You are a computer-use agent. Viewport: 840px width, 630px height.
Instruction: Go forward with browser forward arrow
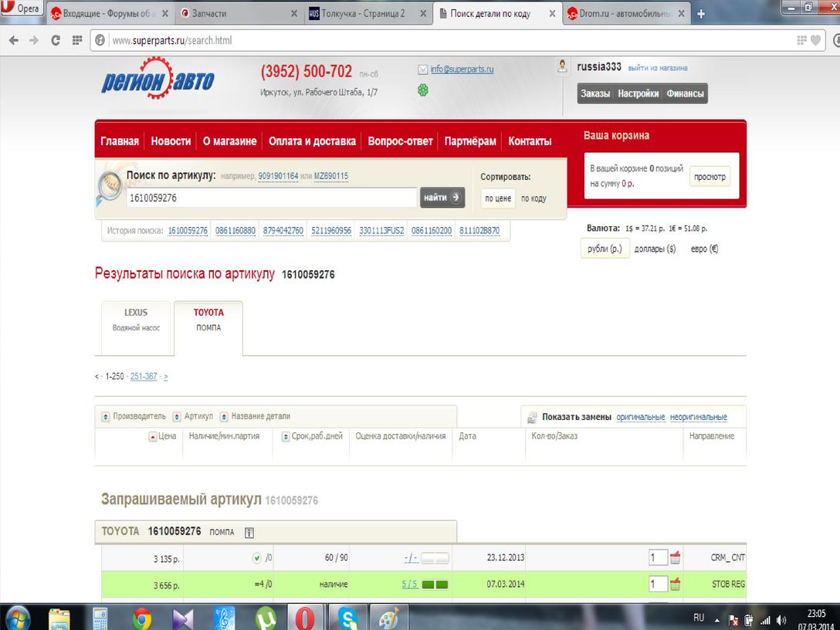tap(34, 40)
